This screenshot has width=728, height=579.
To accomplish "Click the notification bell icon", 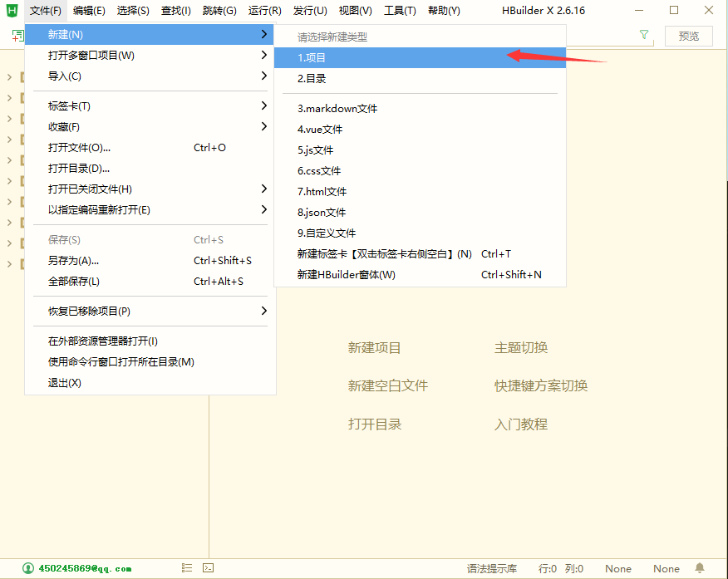I will pyautogui.click(x=700, y=568).
